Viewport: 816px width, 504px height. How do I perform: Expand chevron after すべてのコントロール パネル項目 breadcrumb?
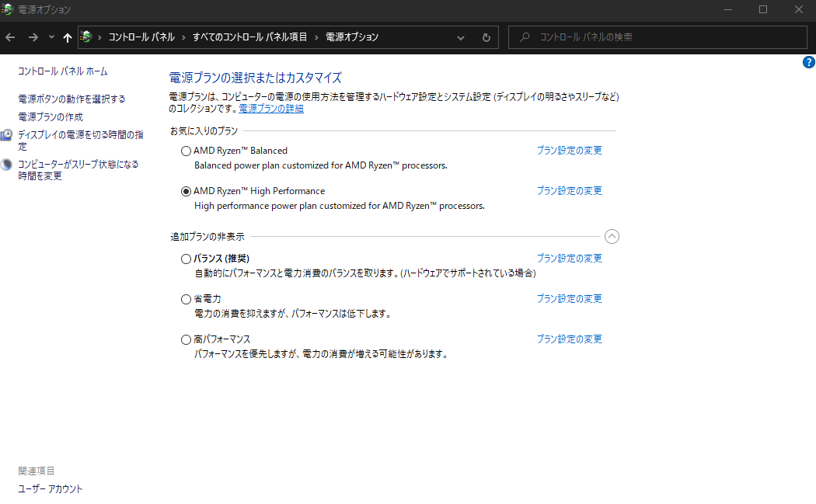316,37
